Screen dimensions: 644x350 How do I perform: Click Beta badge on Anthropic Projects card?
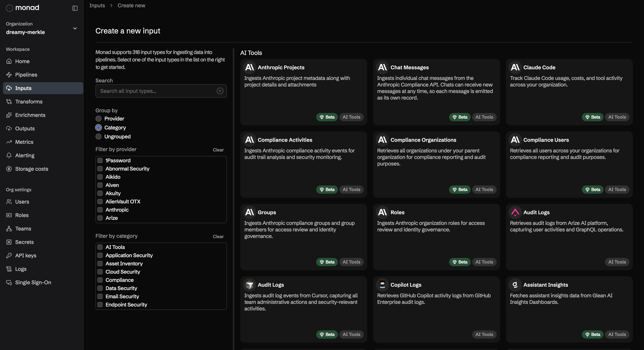click(x=327, y=117)
